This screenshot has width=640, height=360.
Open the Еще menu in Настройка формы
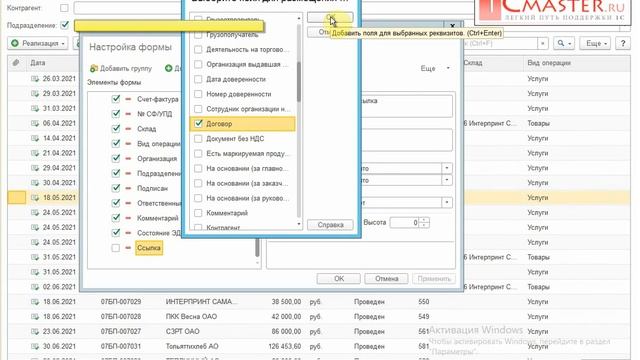[x=435, y=68]
